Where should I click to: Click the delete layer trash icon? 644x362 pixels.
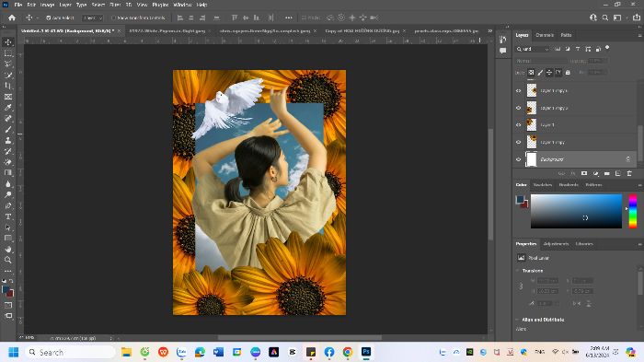click(629, 173)
